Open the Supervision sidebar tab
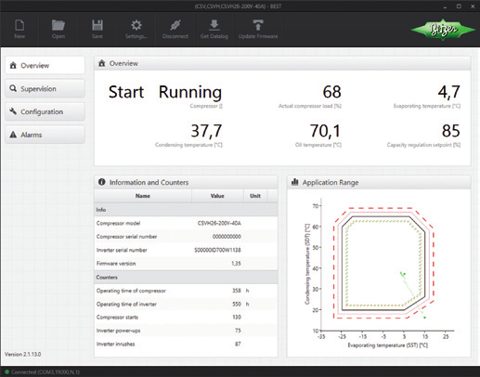The width and height of the screenshot is (480, 377). (x=45, y=89)
